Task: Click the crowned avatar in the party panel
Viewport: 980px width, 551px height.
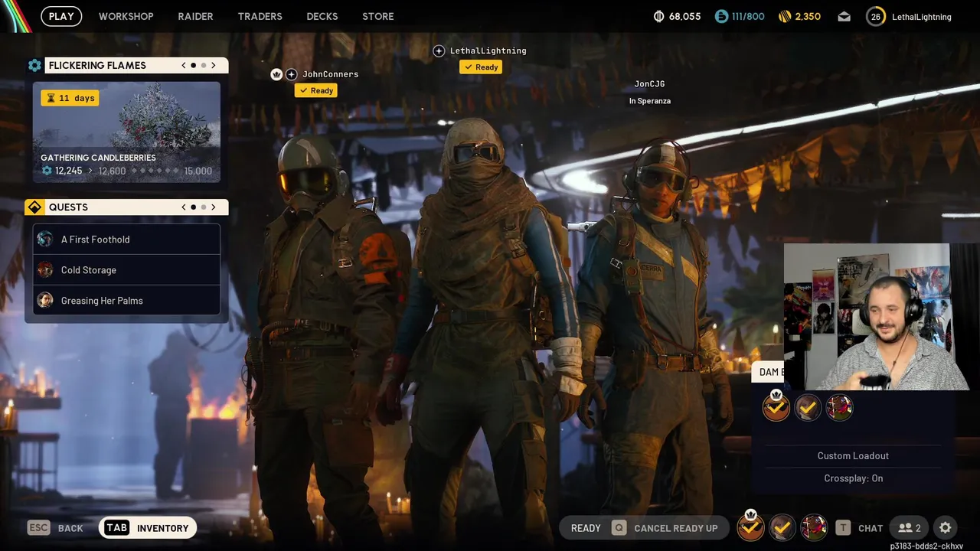Action: [x=776, y=406]
